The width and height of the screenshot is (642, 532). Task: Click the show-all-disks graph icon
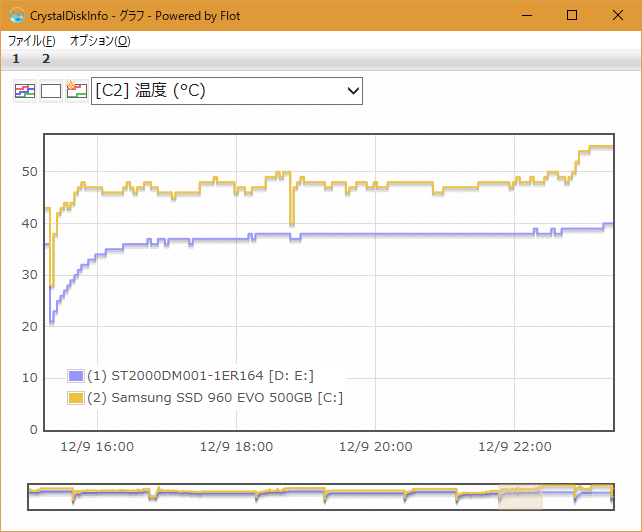point(25,91)
